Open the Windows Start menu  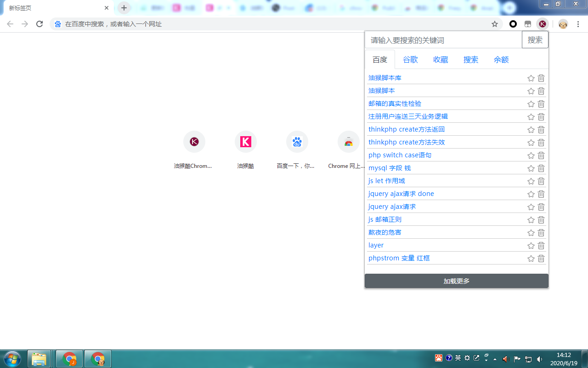coord(12,359)
